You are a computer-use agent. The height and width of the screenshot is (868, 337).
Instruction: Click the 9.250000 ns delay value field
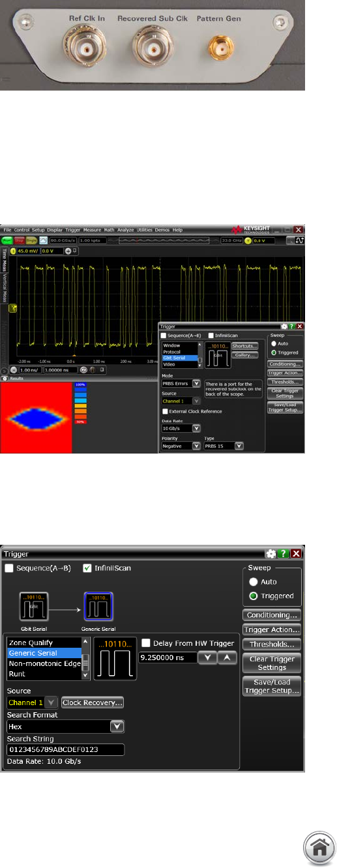[x=168, y=658]
